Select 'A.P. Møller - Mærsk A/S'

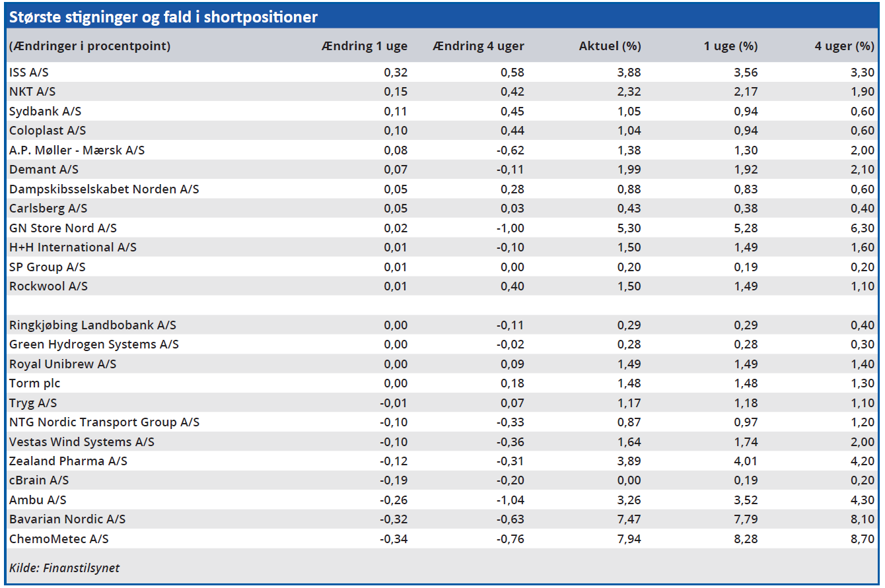(x=77, y=150)
